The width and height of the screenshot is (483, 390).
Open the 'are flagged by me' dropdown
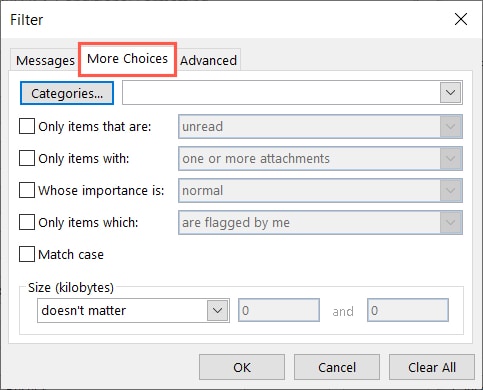click(320, 222)
